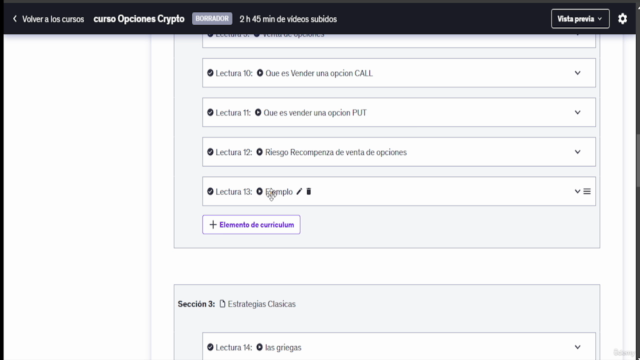The image size is (640, 360).
Task: Click video icon beside Riesgo Recompenza
Action: coord(260,152)
